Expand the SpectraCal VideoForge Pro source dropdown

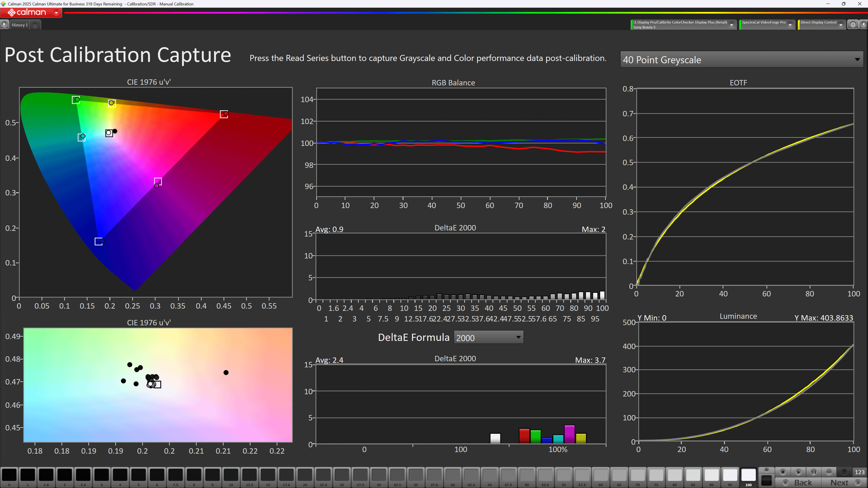[790, 24]
